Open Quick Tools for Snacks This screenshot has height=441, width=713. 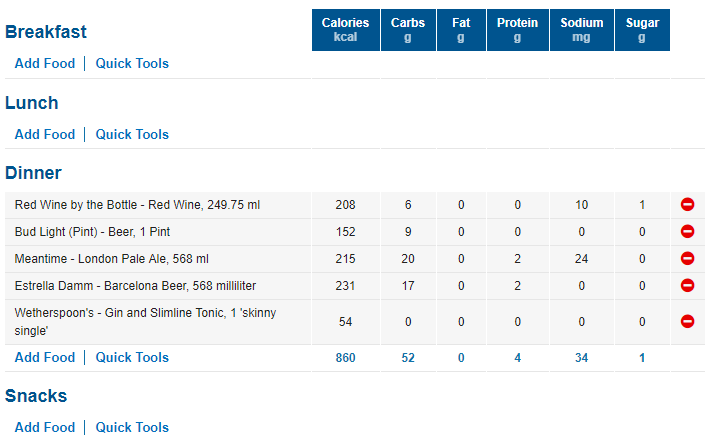click(132, 427)
